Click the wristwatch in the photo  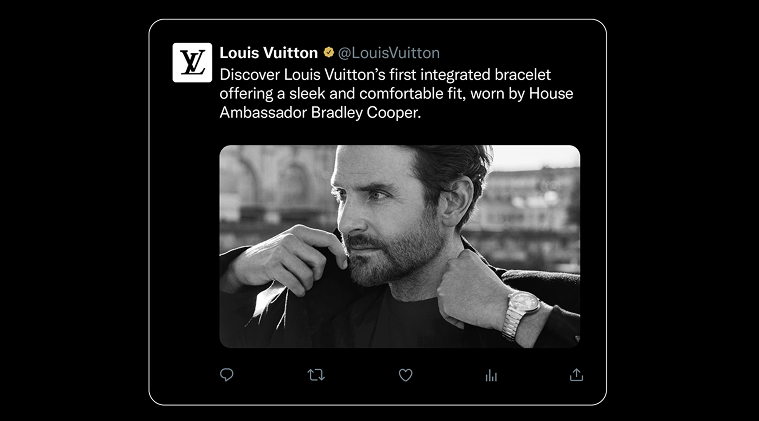coord(522,306)
